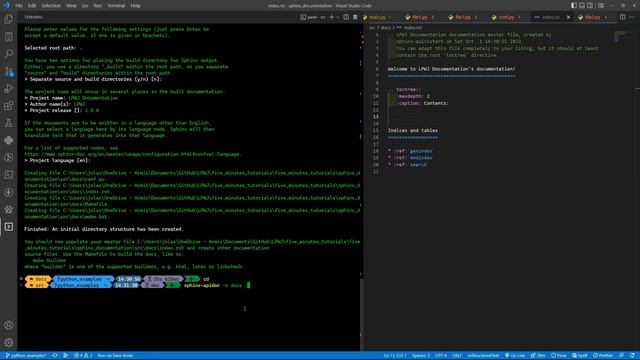Open notifications bell in status bar

tap(632, 356)
